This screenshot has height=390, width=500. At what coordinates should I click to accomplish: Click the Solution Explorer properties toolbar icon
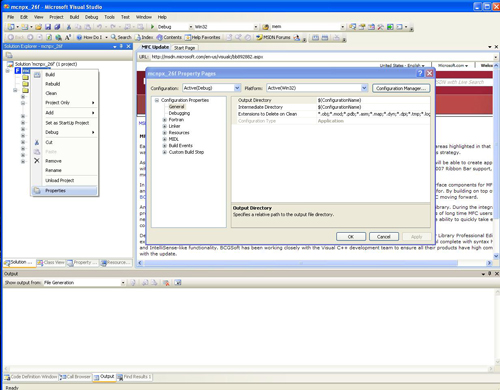(9, 55)
